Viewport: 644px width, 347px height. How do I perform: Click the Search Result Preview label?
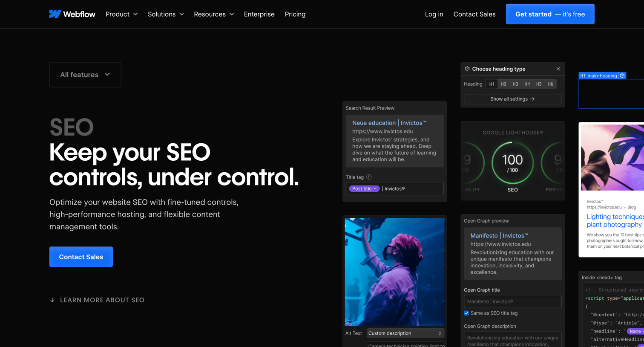pyautogui.click(x=370, y=108)
